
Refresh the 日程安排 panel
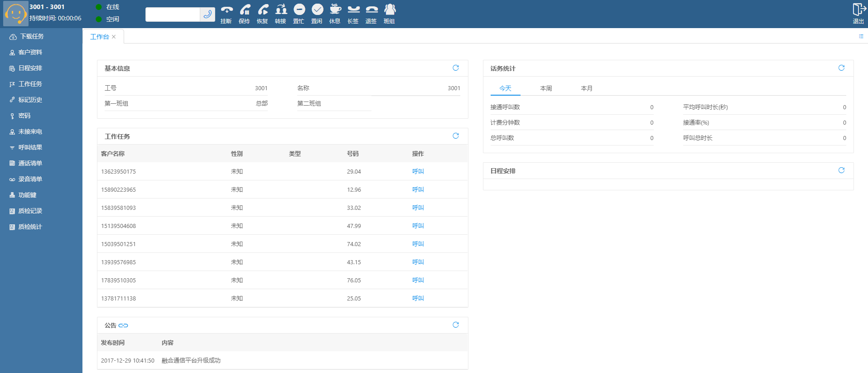point(841,170)
